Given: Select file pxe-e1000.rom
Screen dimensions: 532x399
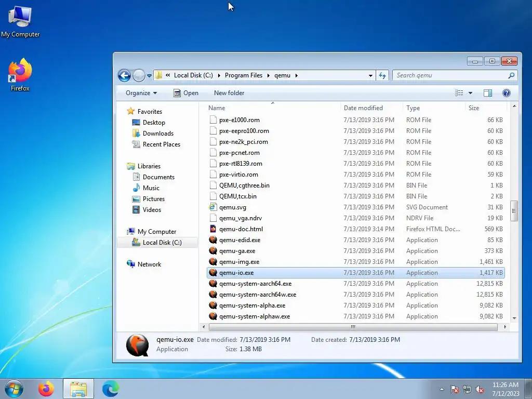Looking at the screenshot, I should (x=355, y=120).
